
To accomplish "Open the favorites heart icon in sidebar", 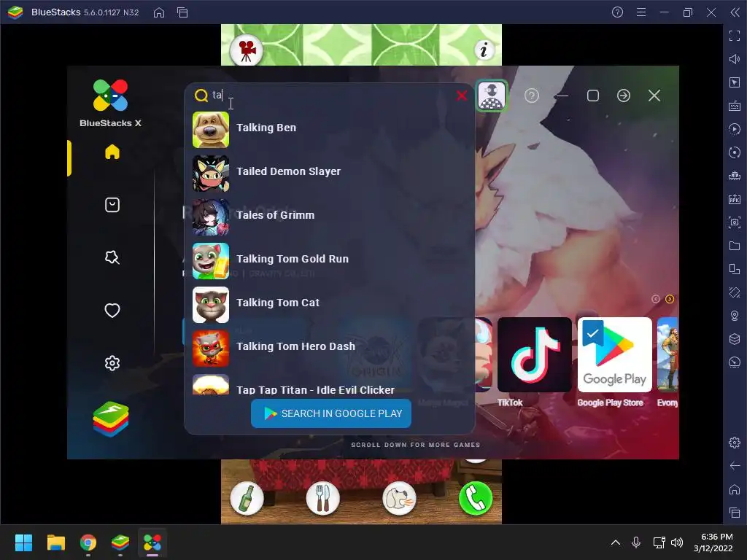I will pos(112,311).
